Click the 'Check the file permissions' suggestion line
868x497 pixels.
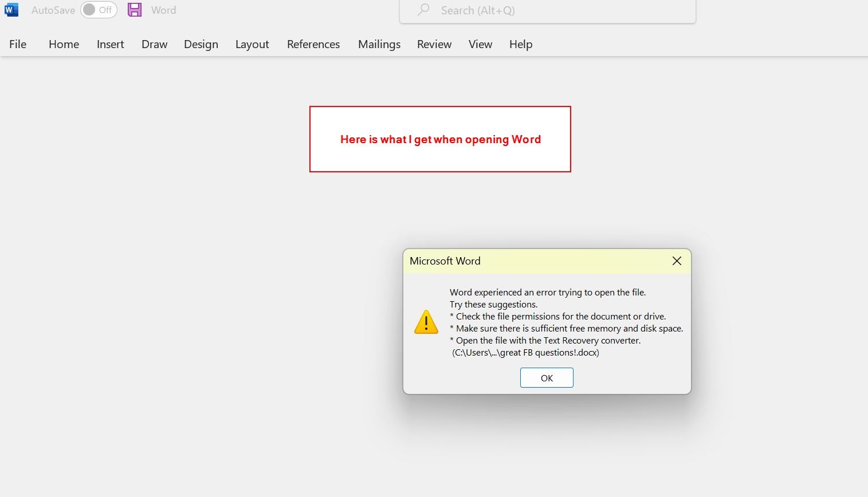click(x=558, y=317)
